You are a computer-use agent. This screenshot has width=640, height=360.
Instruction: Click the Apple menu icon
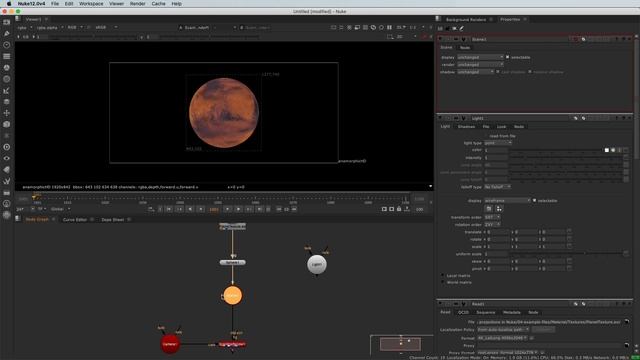tap(9, 4)
